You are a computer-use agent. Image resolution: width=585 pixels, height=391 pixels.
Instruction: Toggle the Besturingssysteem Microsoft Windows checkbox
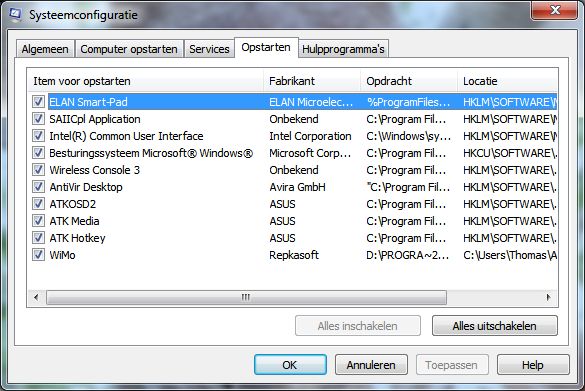coord(38,153)
